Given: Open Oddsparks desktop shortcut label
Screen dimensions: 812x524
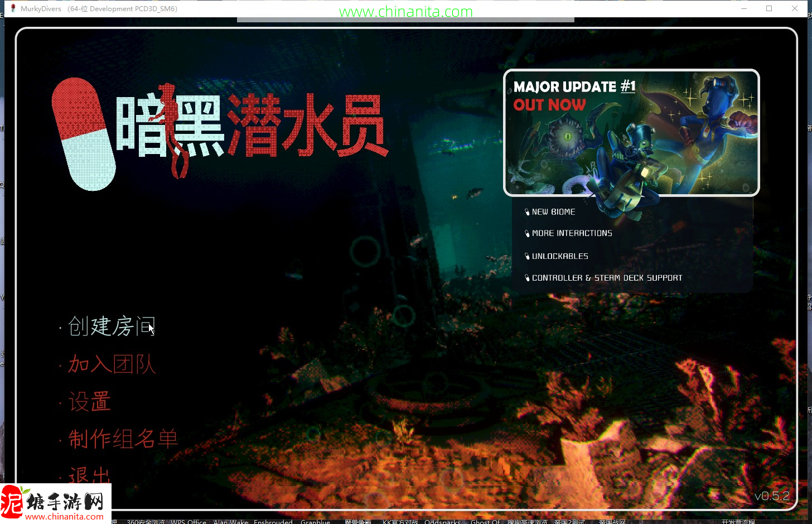Looking at the screenshot, I should pyautogui.click(x=442, y=521).
